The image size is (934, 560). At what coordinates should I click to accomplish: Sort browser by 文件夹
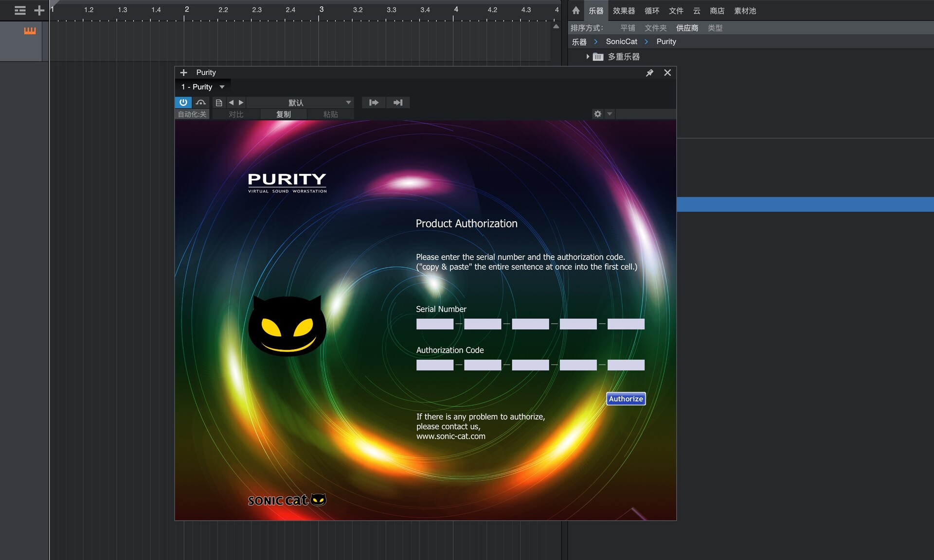[656, 28]
